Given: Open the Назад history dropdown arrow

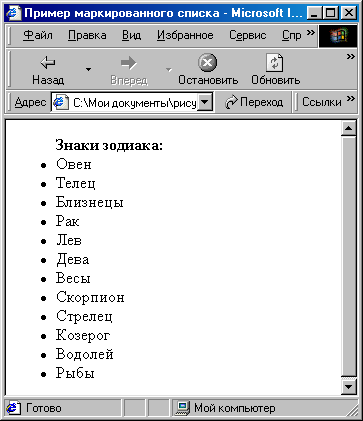Looking at the screenshot, I should click(x=88, y=69).
